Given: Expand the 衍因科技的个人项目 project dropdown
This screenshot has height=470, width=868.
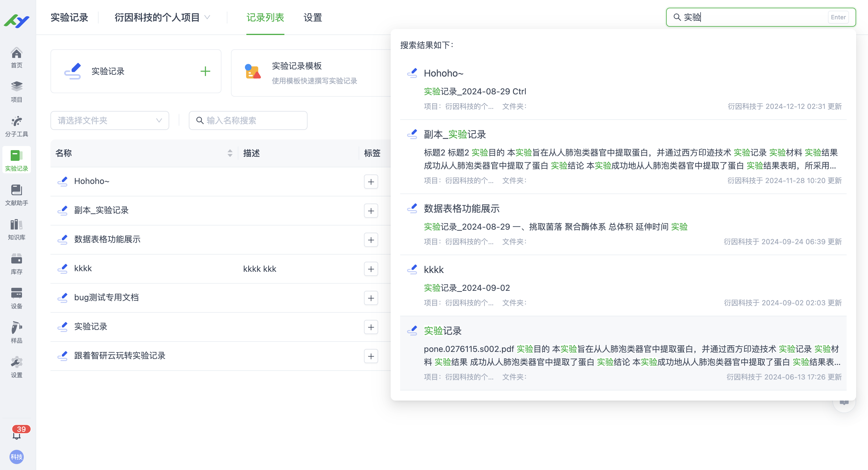Looking at the screenshot, I should click(x=162, y=18).
